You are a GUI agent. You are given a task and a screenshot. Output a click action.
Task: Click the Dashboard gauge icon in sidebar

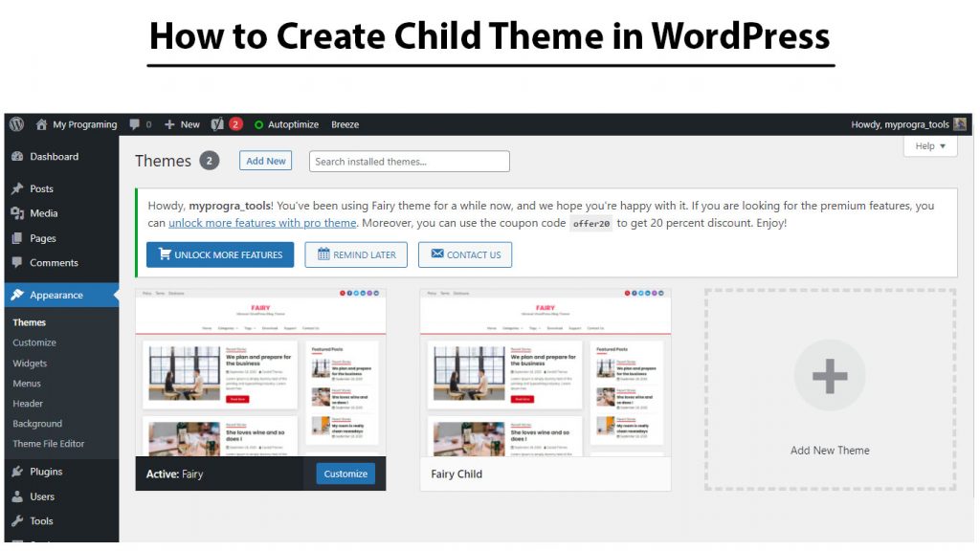point(16,157)
